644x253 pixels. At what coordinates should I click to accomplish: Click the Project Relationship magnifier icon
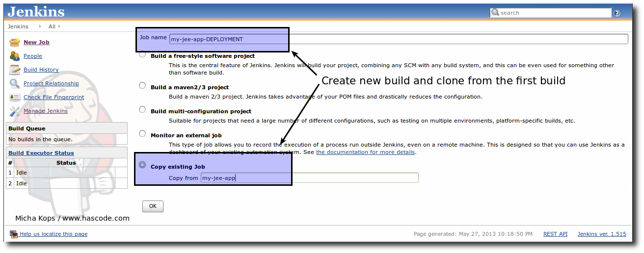click(x=15, y=83)
